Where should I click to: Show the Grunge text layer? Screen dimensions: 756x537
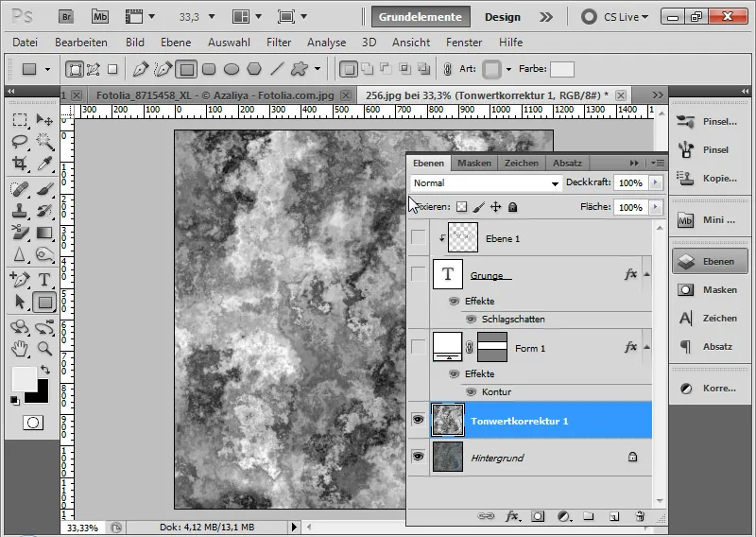(x=418, y=274)
